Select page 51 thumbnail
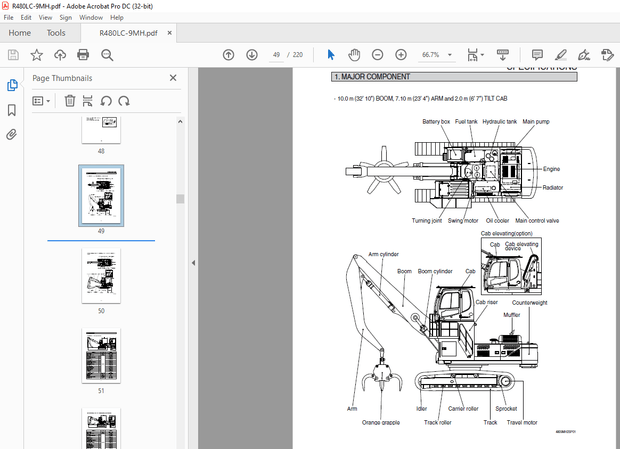This screenshot has height=449, width=620. point(101,356)
